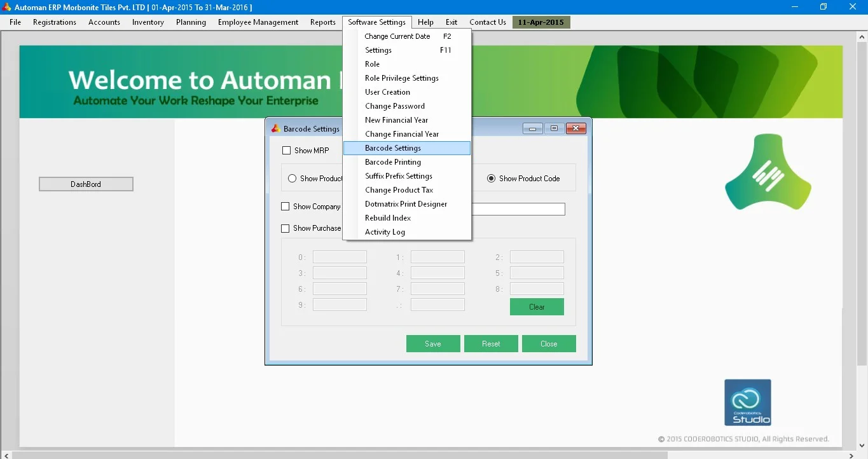The width and height of the screenshot is (868, 459).
Task: Tick the Show Purchase checkbox
Action: tap(286, 228)
